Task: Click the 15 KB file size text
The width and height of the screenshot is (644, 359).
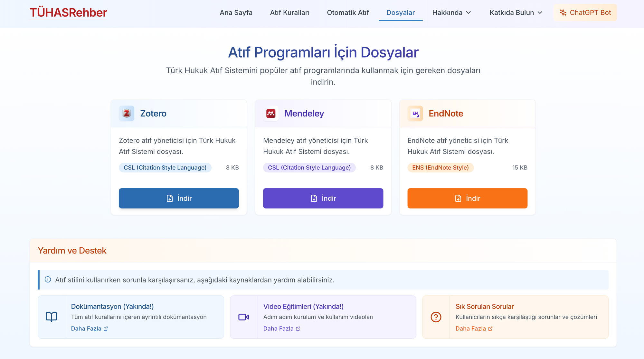Action: point(520,168)
